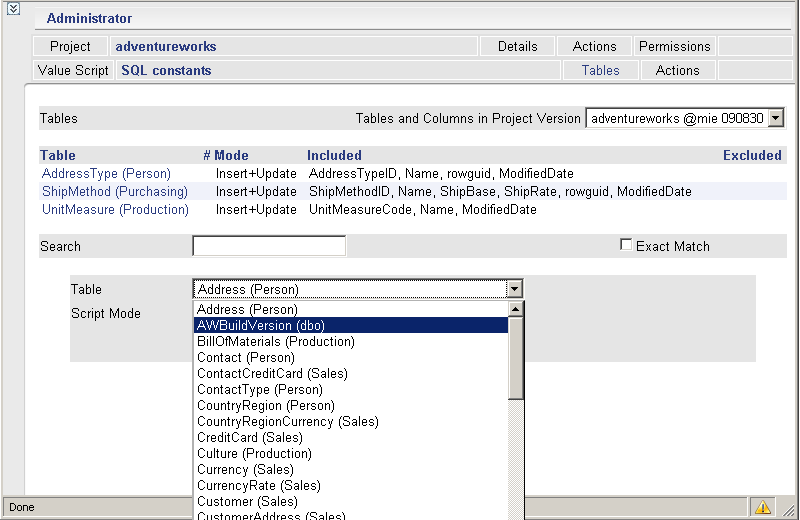Viewport: 800px width, 520px height.
Task: Click the adventureworks project link
Action: [166, 46]
